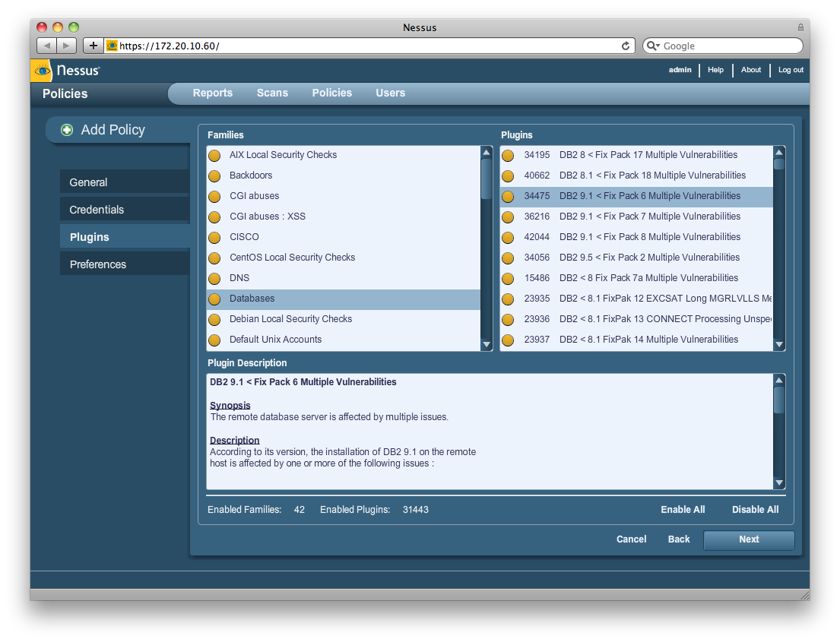Toggle the CISCO family enable dot
This screenshot has width=840, height=642.
point(214,237)
